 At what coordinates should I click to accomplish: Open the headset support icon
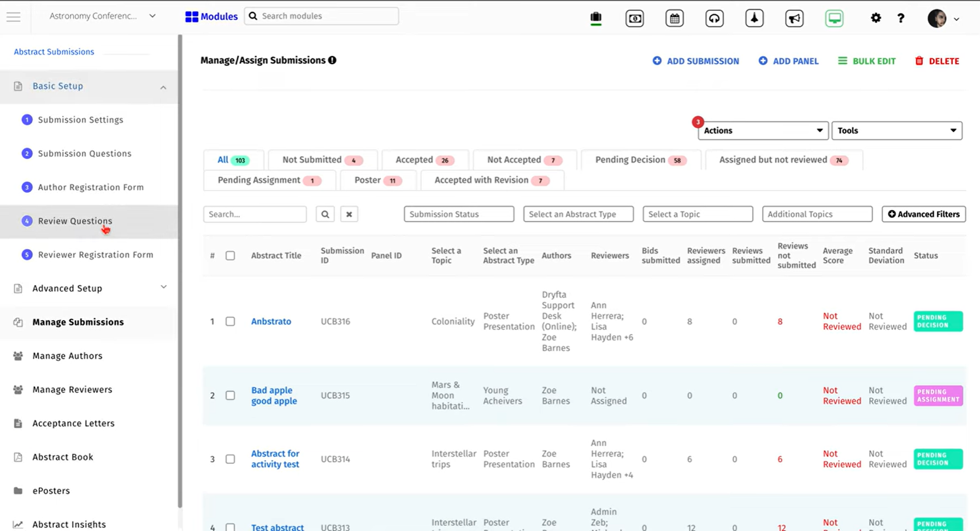(715, 19)
